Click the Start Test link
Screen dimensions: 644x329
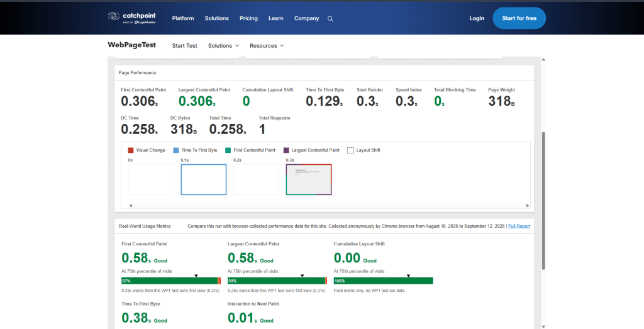[184, 45]
